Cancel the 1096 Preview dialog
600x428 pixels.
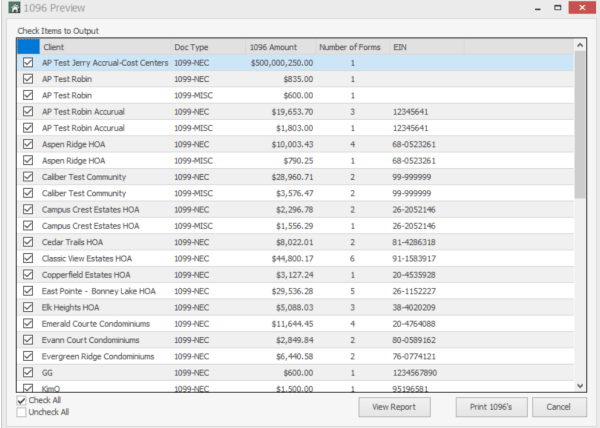pyautogui.click(x=559, y=407)
